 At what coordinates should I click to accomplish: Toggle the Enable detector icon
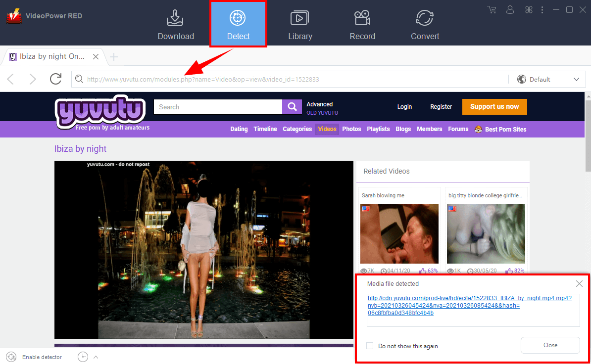click(11, 357)
